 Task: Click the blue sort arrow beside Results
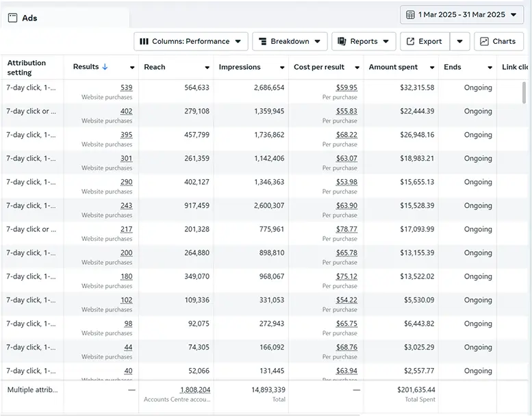(105, 67)
